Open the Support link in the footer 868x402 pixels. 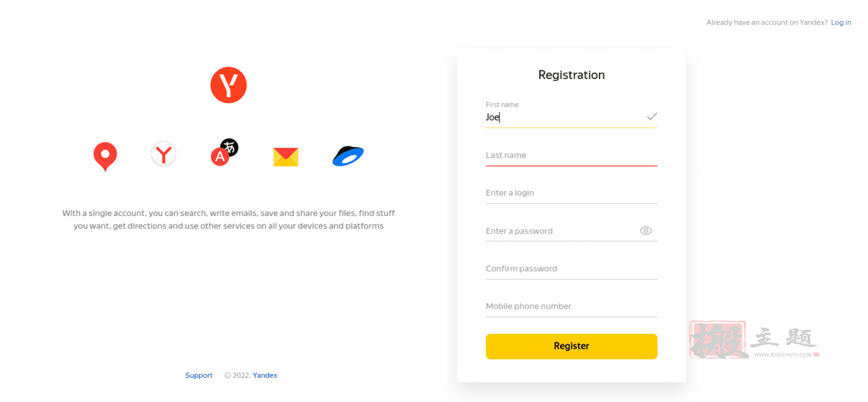click(x=199, y=376)
